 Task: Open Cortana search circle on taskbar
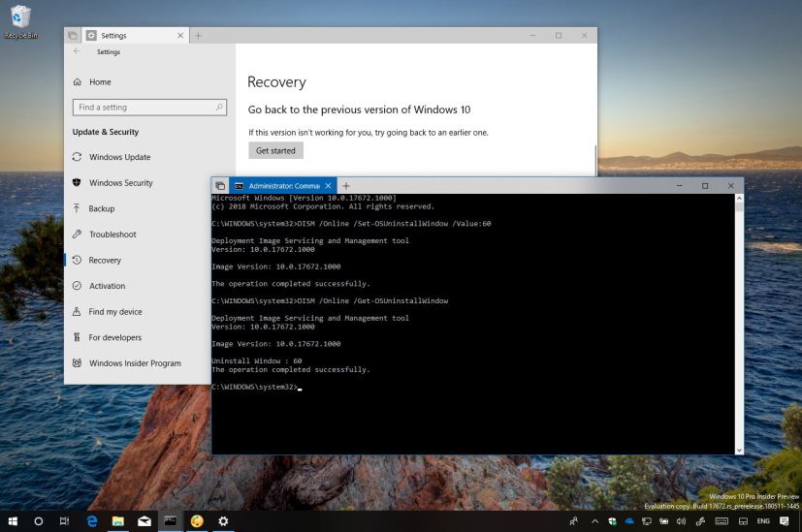(39, 521)
